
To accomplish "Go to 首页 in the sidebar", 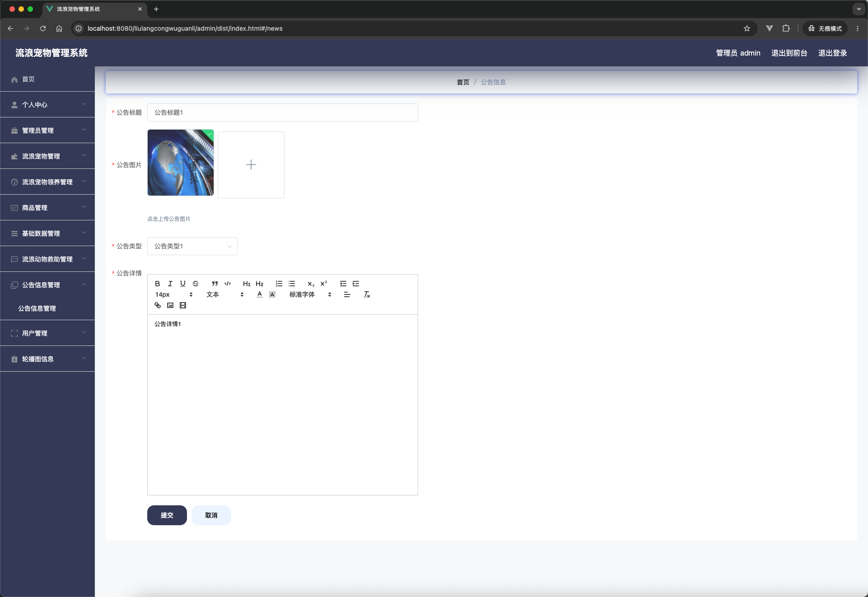I will (x=47, y=79).
